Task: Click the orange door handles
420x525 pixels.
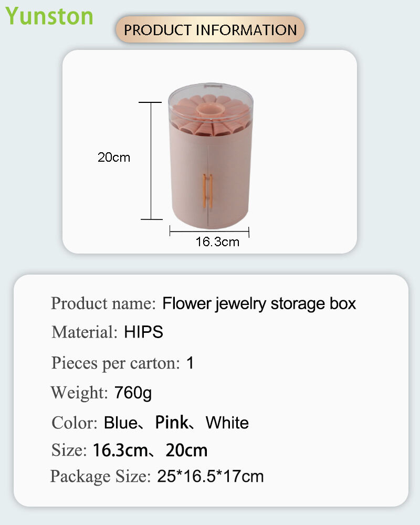Action: (x=208, y=191)
